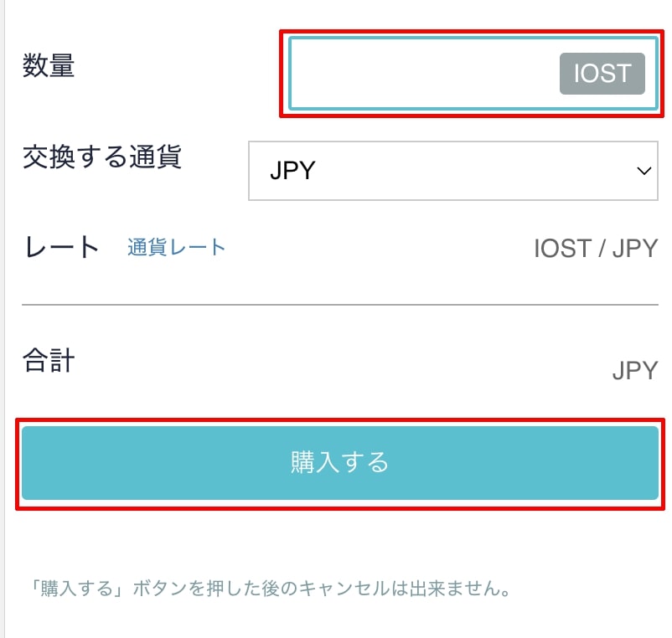Click the rate row divider area
Image resolution: width=672 pixels, height=638 pixels.
(x=335, y=300)
